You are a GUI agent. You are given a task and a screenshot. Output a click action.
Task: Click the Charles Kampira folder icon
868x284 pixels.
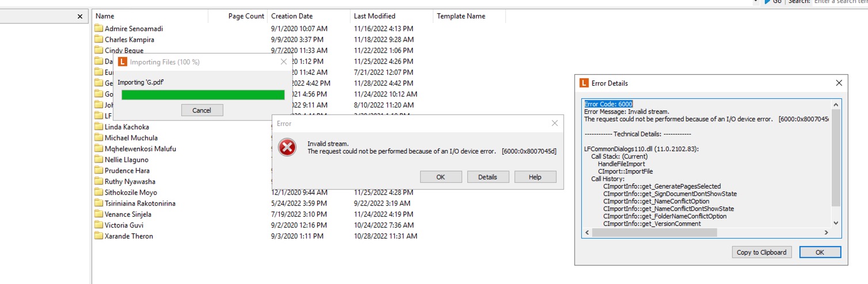(x=98, y=40)
